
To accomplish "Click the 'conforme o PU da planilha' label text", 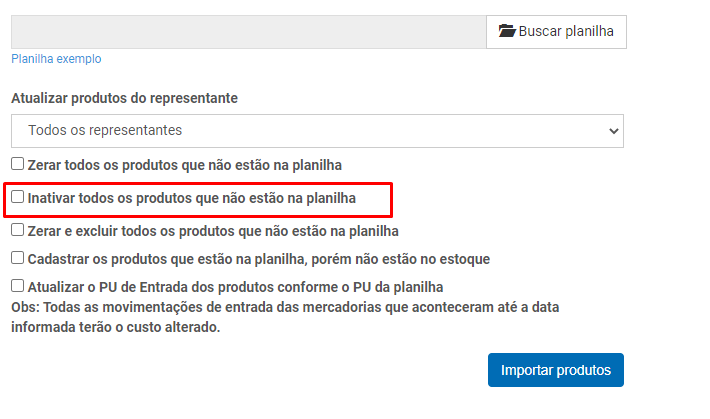I will coord(360,288).
